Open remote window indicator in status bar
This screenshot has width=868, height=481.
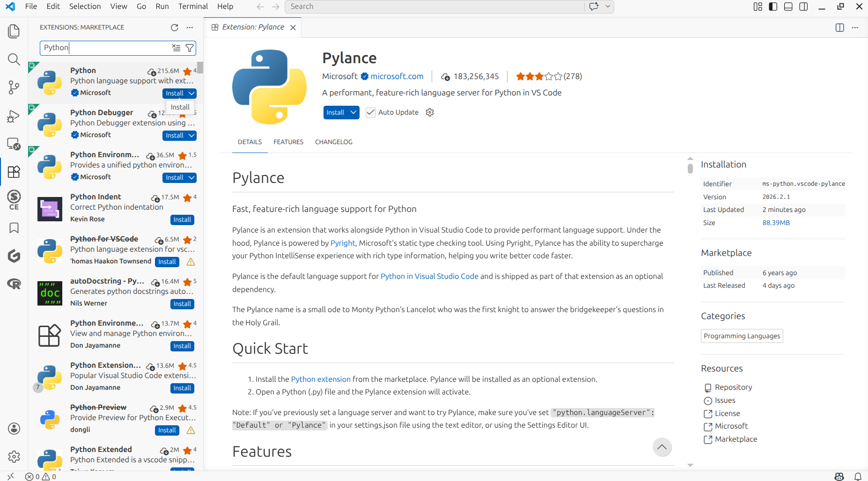pos(11,476)
